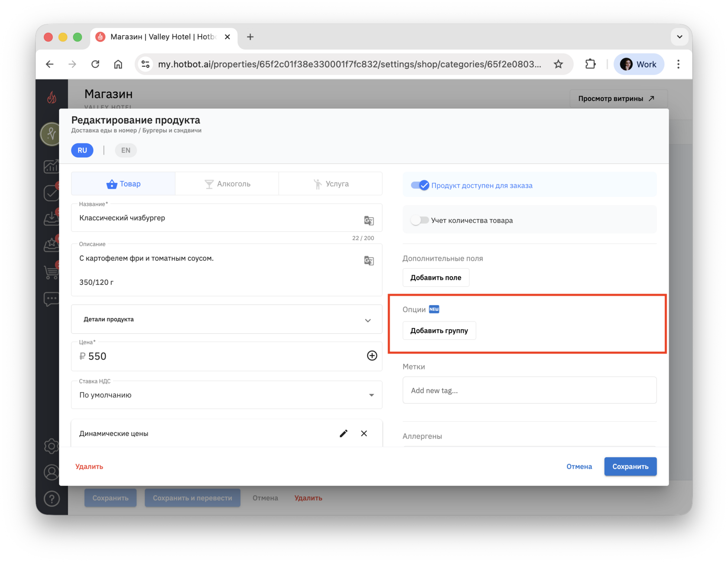The image size is (728, 562).
Task: Remove Динамические цены with the X icon
Action: click(364, 433)
